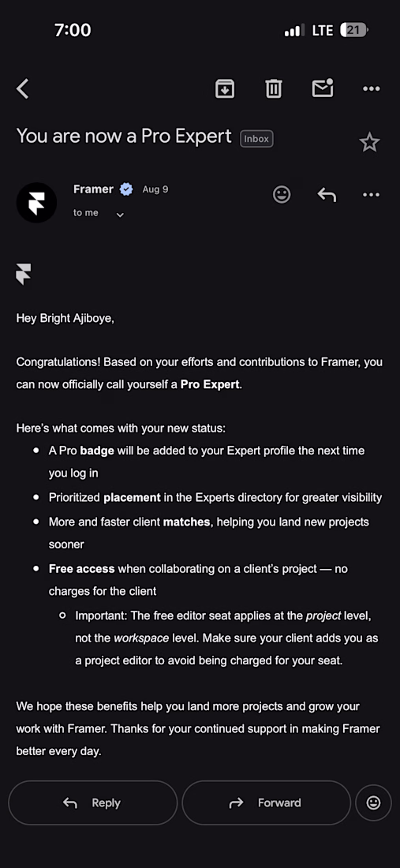
Task: Archive this email
Action: 225,88
